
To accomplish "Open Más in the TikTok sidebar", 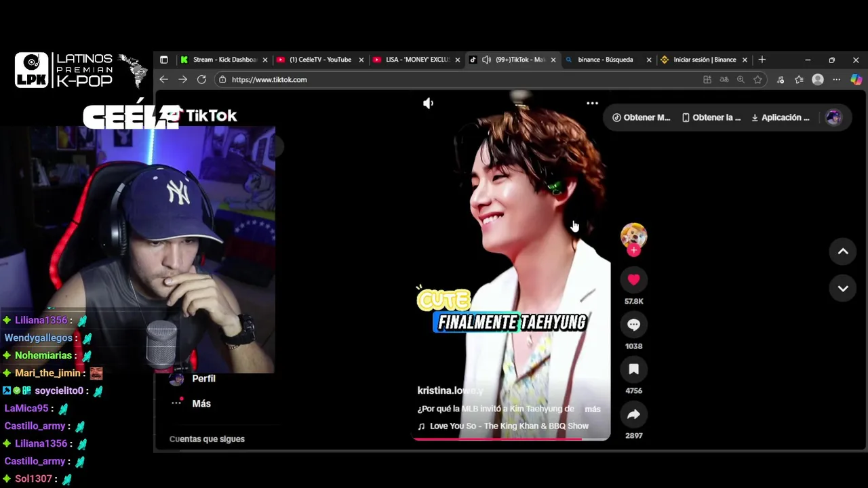I will click(x=201, y=403).
